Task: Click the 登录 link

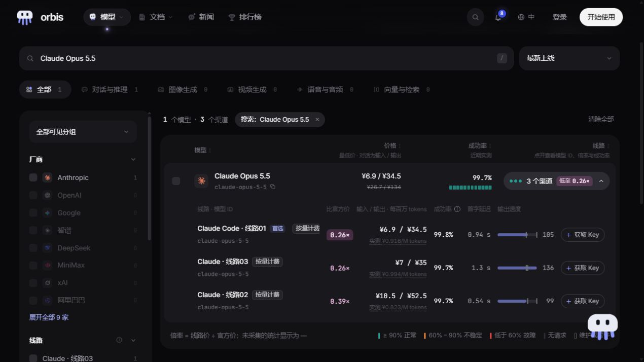Action: point(559,17)
